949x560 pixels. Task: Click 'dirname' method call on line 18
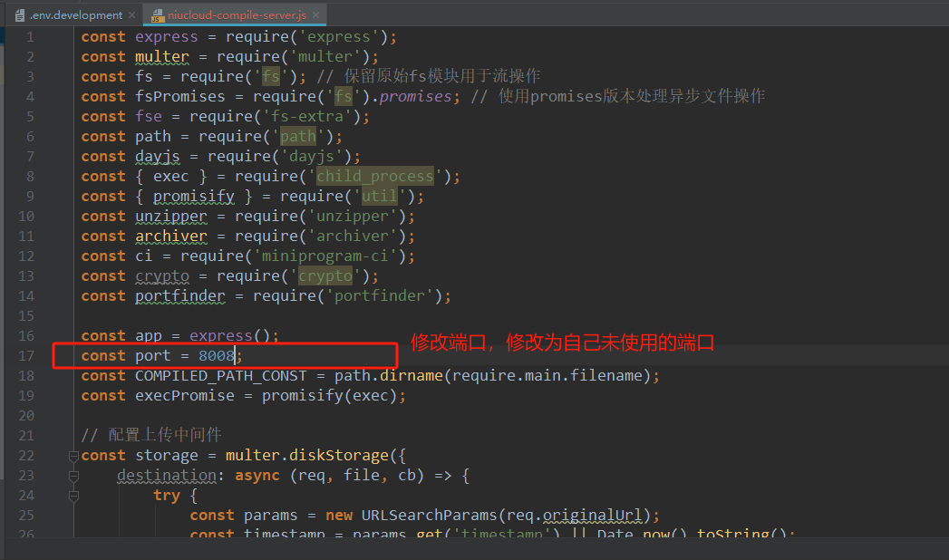click(x=412, y=375)
